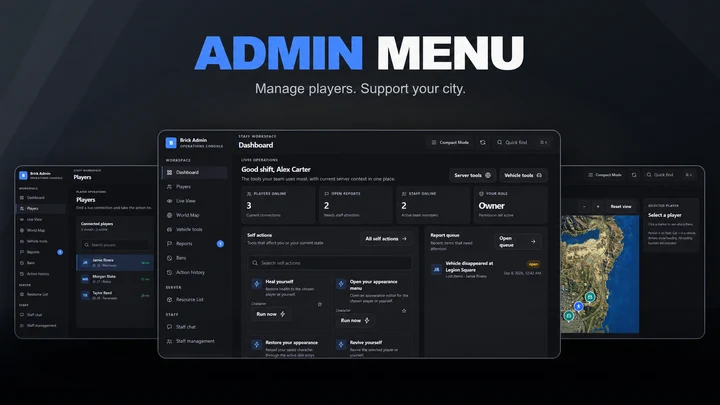Screen dimensions: 720x405
Task: Click the Reports notification badge in center sidebar
Action: point(220,244)
